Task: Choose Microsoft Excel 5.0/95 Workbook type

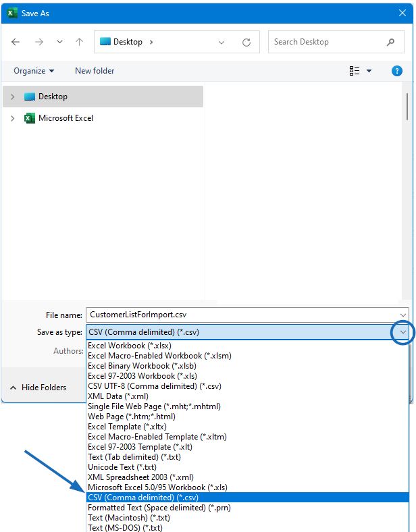Action: click(x=247, y=487)
